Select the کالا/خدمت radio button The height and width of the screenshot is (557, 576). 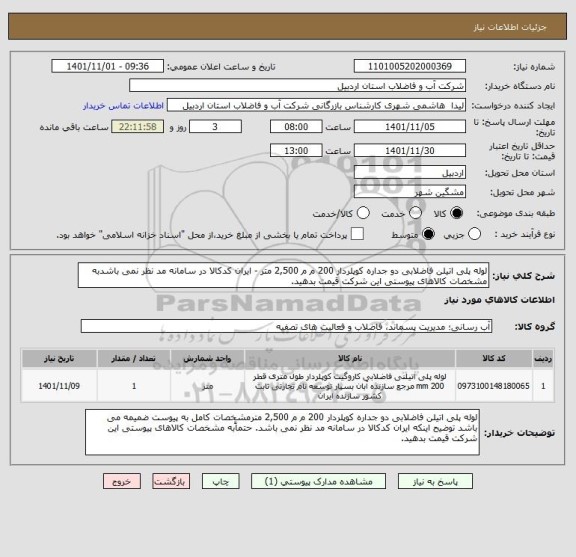click(363, 213)
